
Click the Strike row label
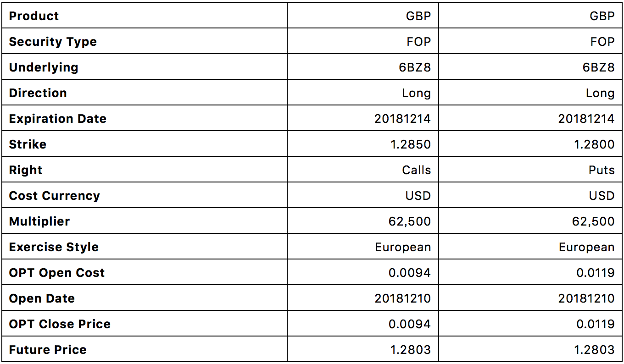pyautogui.click(x=28, y=144)
